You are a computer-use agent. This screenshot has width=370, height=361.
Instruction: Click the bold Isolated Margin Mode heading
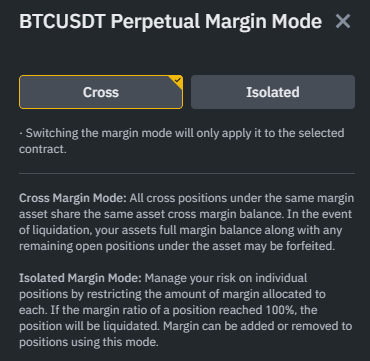coord(80,278)
